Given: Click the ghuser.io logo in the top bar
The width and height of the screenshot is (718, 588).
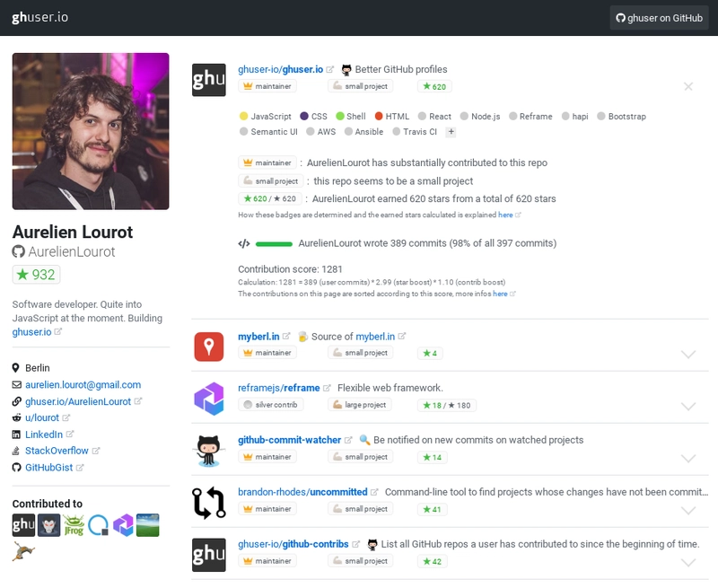Looking at the screenshot, I should 40,15.
